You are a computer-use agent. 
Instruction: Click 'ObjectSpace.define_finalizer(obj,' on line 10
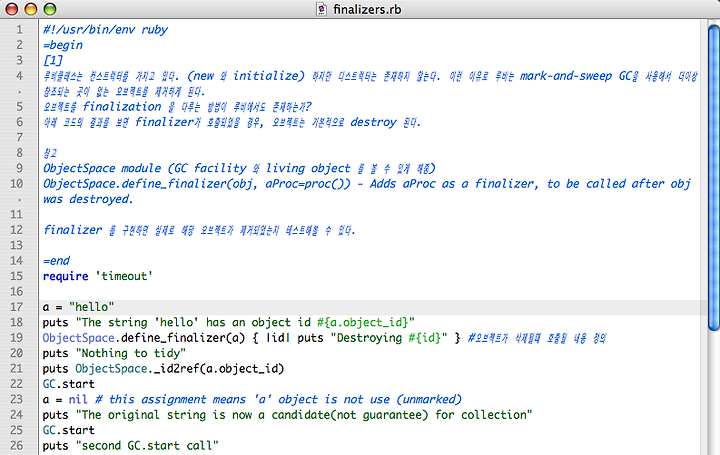tap(150, 184)
